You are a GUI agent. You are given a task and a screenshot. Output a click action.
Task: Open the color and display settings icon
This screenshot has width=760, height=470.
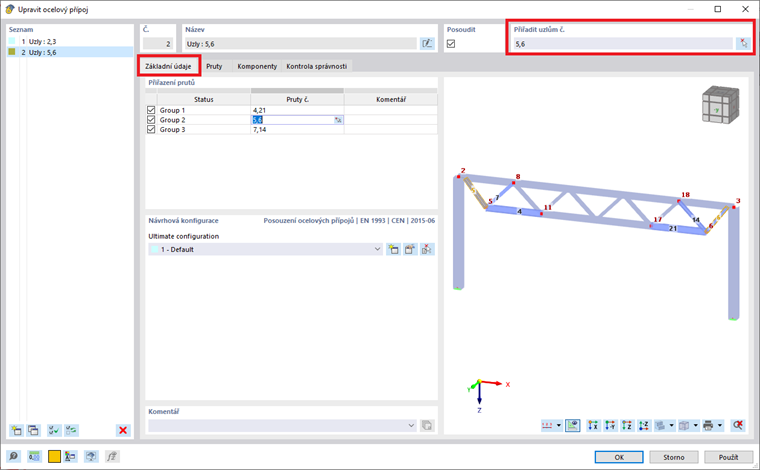pyautogui.click(x=70, y=456)
